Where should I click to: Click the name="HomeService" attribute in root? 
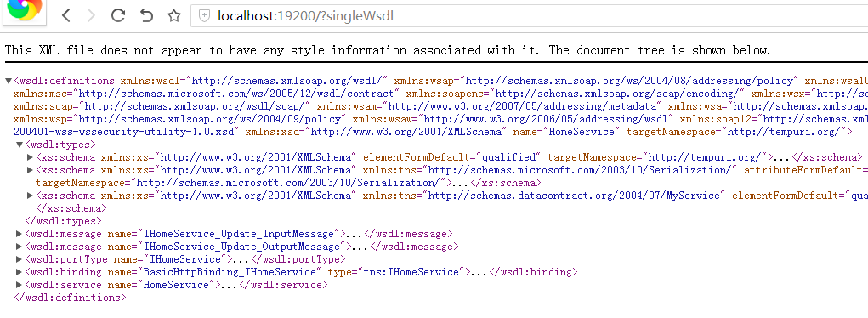click(x=566, y=132)
